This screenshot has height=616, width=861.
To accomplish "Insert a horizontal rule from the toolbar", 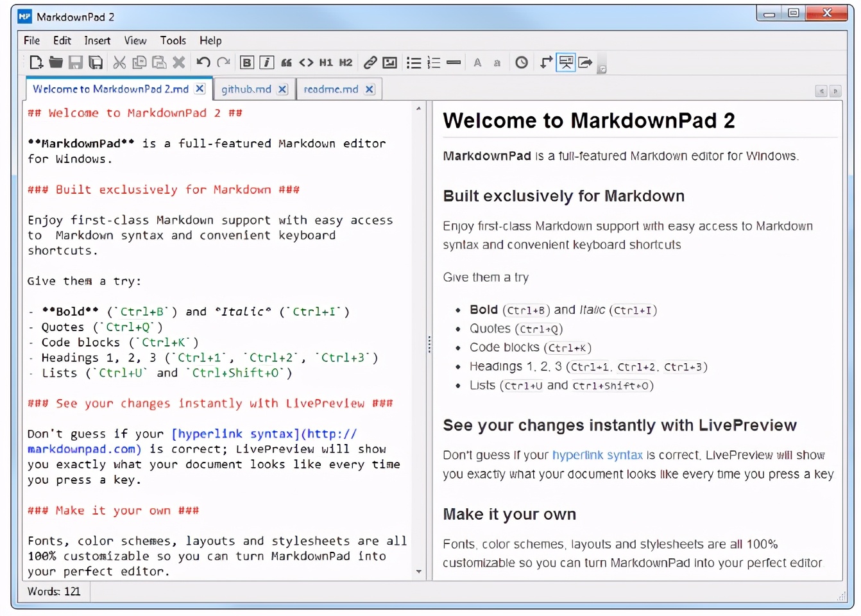I will 454,62.
